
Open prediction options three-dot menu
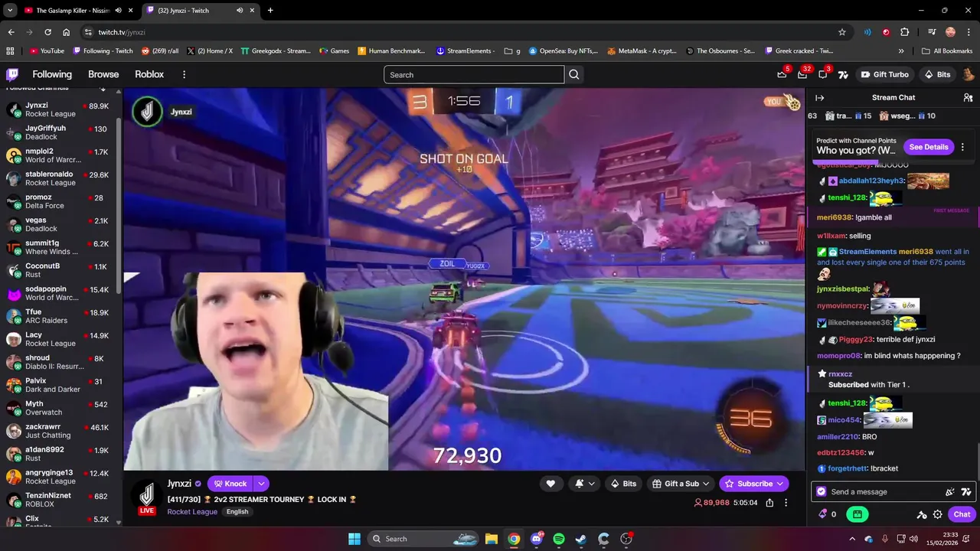point(962,147)
